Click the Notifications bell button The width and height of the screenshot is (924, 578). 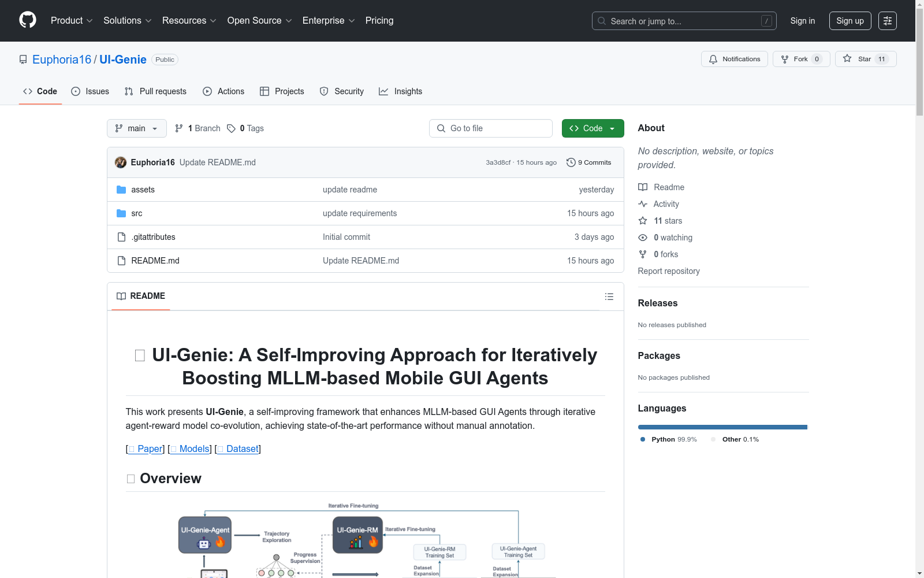pyautogui.click(x=735, y=59)
